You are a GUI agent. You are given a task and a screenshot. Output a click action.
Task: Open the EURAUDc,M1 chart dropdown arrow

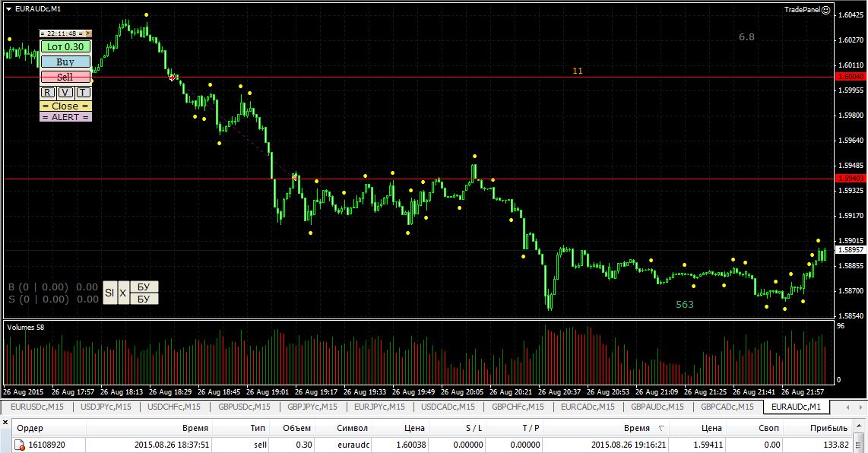(x=9, y=9)
